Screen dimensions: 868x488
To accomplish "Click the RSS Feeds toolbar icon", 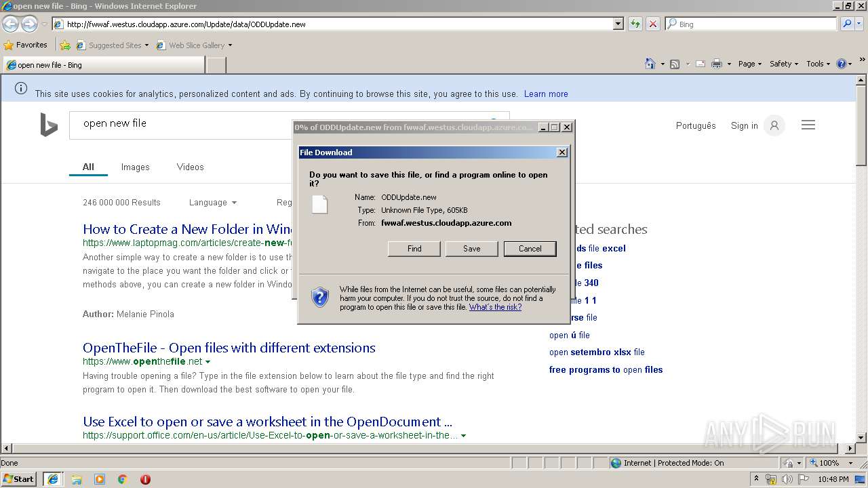I will click(x=675, y=64).
